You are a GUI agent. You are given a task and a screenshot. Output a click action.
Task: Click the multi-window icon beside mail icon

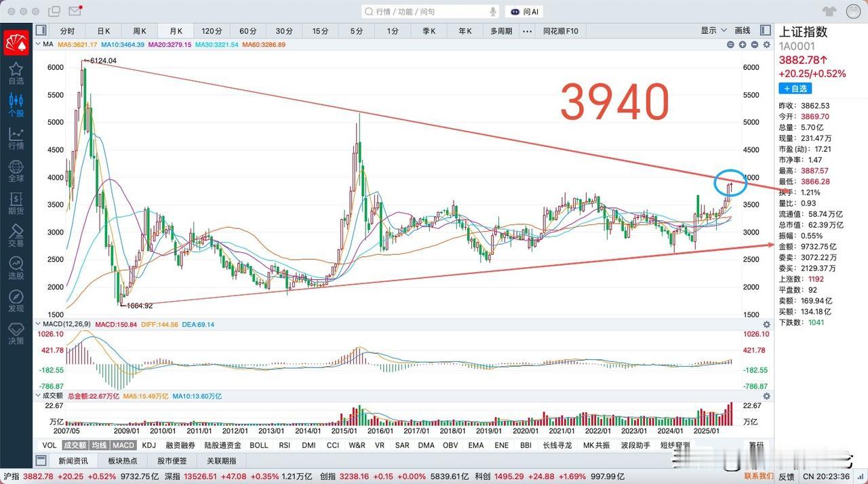(x=54, y=12)
